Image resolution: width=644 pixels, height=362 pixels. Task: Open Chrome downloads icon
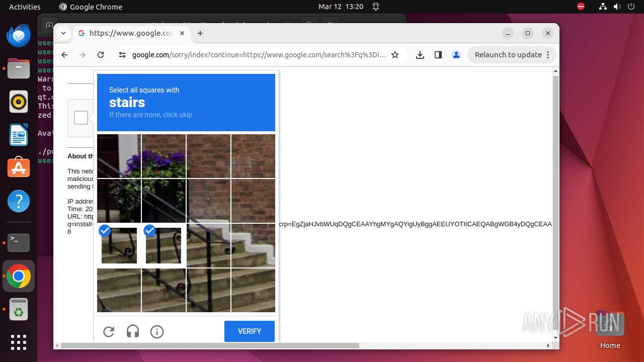(420, 55)
